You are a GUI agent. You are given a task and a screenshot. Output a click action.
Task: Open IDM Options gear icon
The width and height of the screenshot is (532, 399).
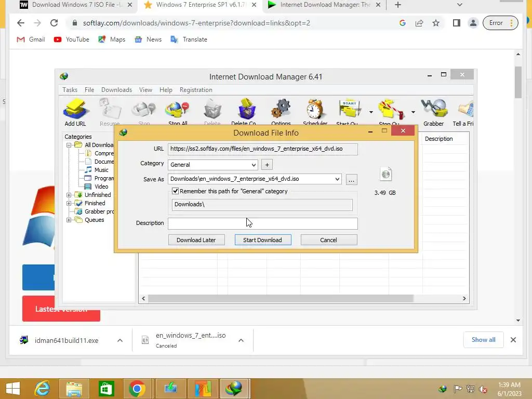coord(281,112)
